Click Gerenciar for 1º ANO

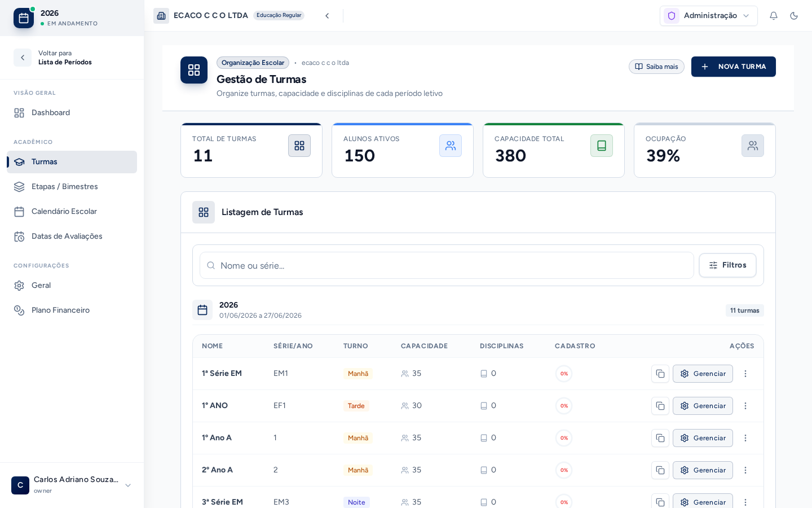[703, 406]
